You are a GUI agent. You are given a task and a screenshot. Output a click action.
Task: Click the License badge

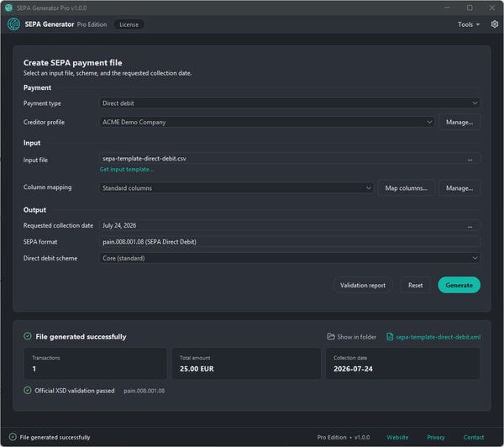pyautogui.click(x=129, y=24)
